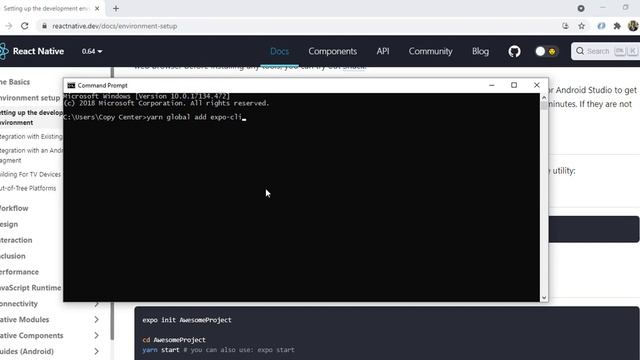Open the Components navigation item
Image resolution: width=640 pixels, height=360 pixels.
point(333,51)
